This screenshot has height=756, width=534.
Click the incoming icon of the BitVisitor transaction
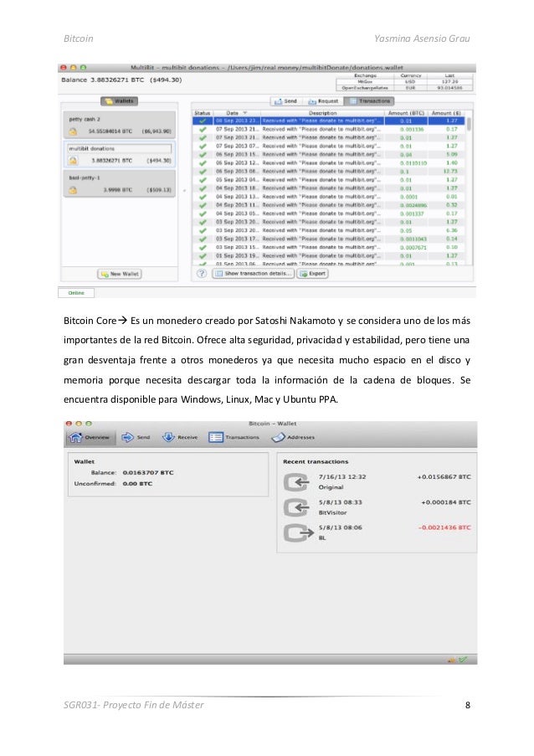click(296, 507)
